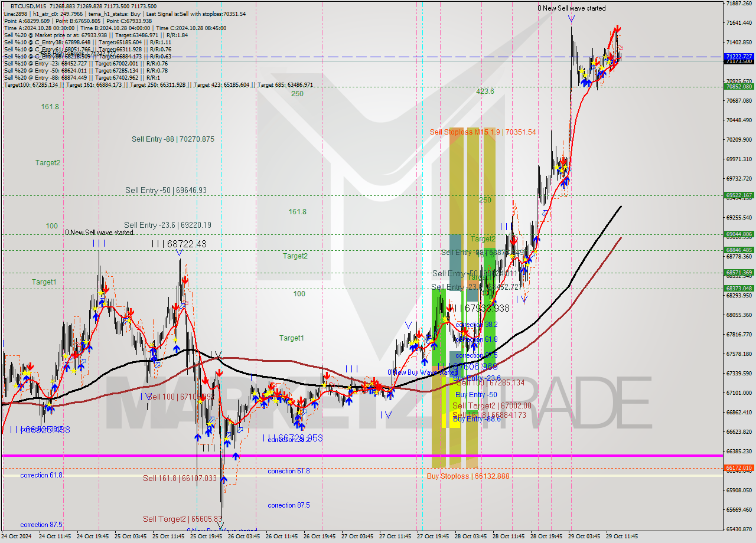
Task: Click the green 69522.167 price tag
Action: tap(739, 195)
